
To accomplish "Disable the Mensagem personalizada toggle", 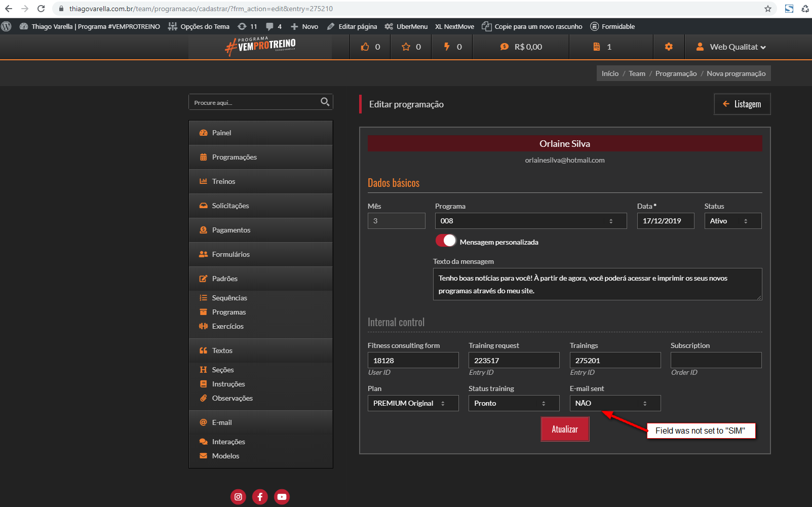I will click(446, 241).
